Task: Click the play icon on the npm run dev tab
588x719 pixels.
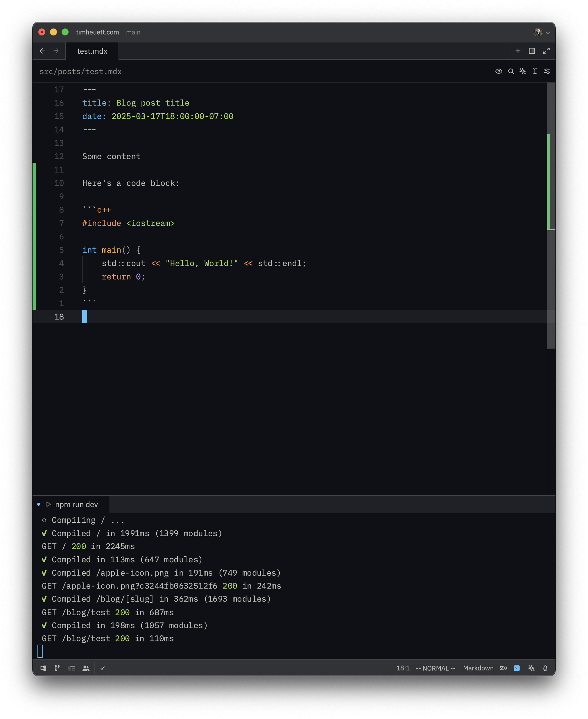Action: [49, 505]
